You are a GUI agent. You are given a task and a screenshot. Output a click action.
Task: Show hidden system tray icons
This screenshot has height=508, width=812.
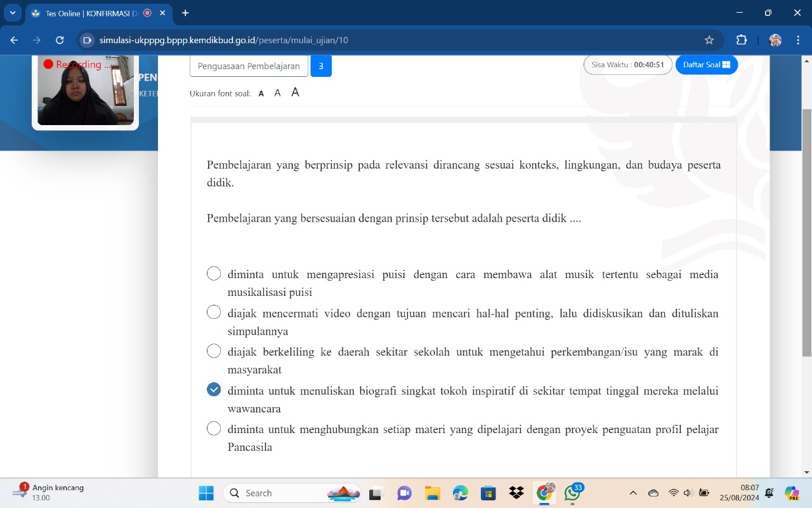632,493
